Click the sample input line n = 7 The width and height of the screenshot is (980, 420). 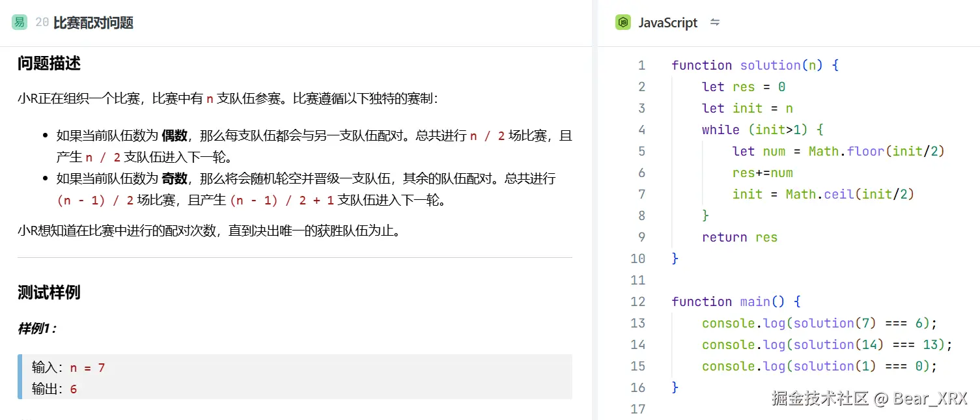68,368
